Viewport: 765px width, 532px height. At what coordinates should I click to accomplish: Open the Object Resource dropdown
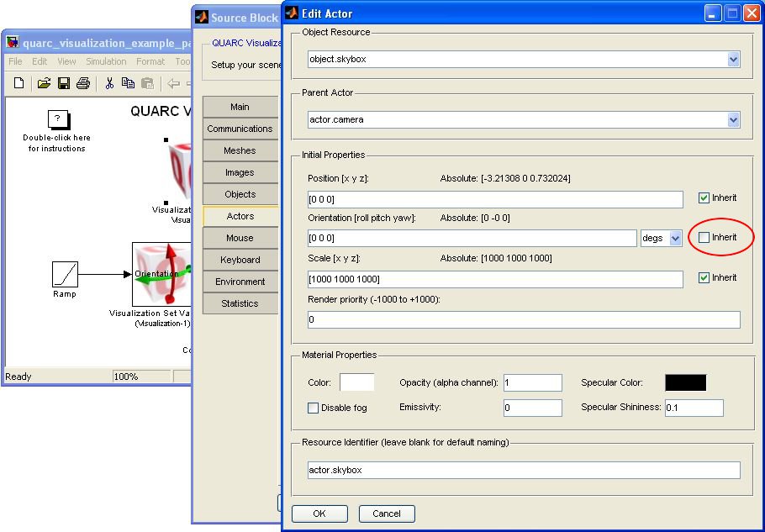pos(733,60)
